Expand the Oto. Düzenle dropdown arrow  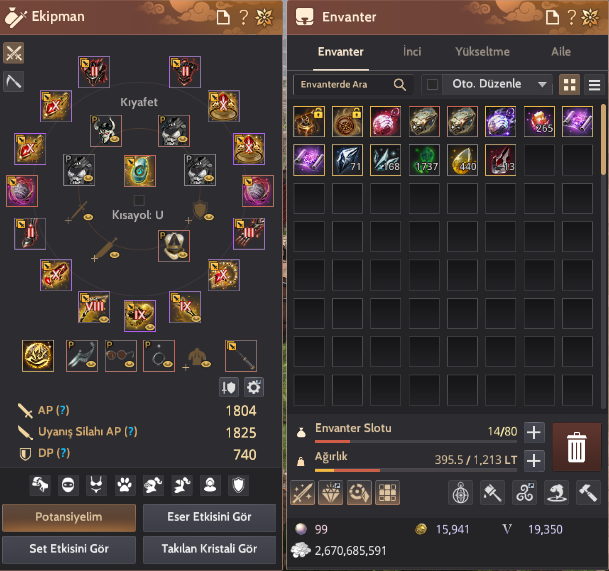[x=542, y=84]
